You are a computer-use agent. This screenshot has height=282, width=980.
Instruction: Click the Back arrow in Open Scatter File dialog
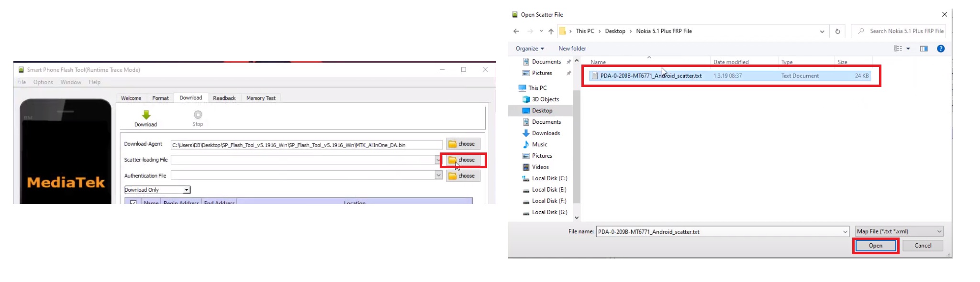click(x=516, y=31)
